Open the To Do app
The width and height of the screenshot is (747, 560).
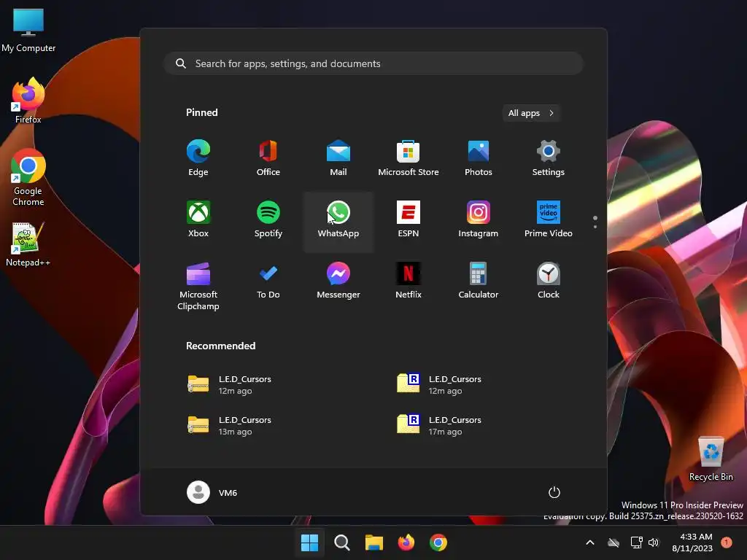(268, 281)
